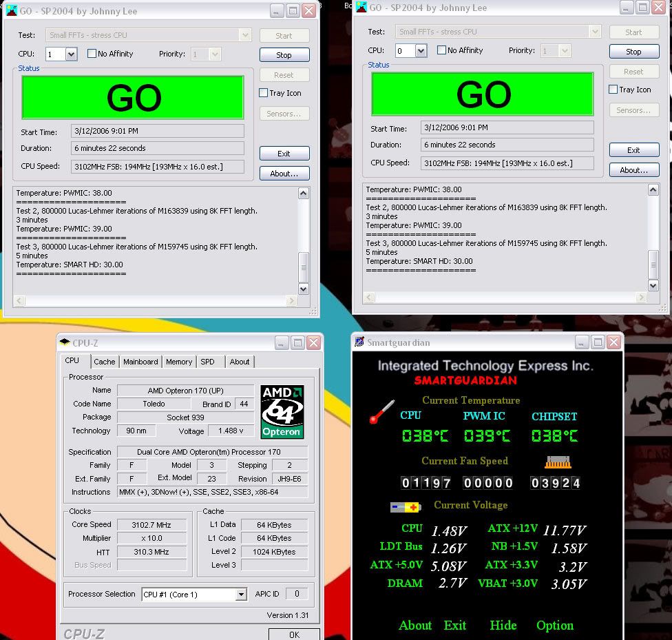Click Level 2 cache value 1024 KBytes
The image size is (672, 640).
tap(274, 552)
